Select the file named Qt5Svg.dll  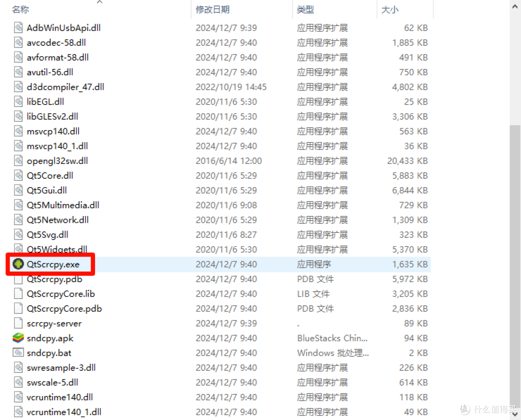[x=47, y=235]
